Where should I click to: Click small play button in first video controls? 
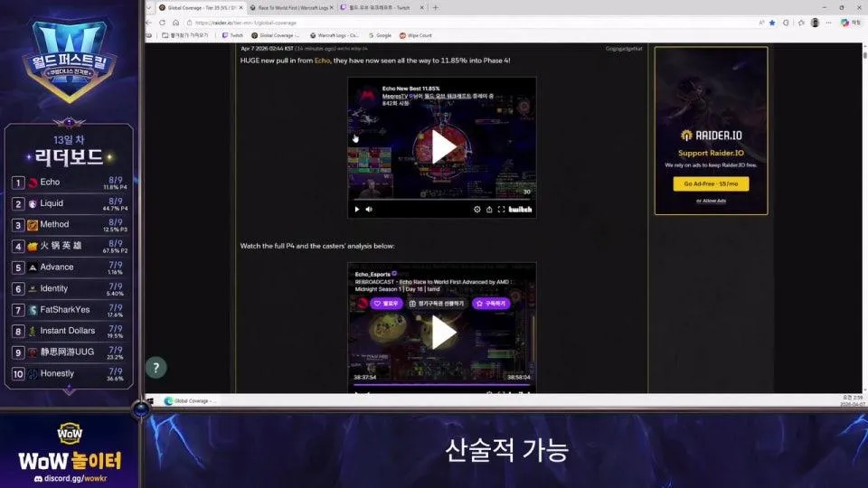[357, 209]
